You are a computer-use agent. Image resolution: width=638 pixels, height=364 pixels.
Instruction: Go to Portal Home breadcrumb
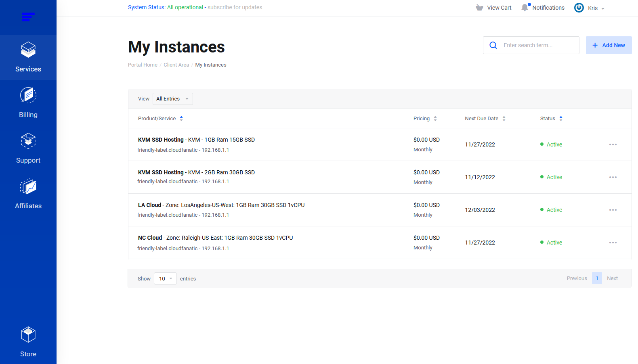(143, 65)
